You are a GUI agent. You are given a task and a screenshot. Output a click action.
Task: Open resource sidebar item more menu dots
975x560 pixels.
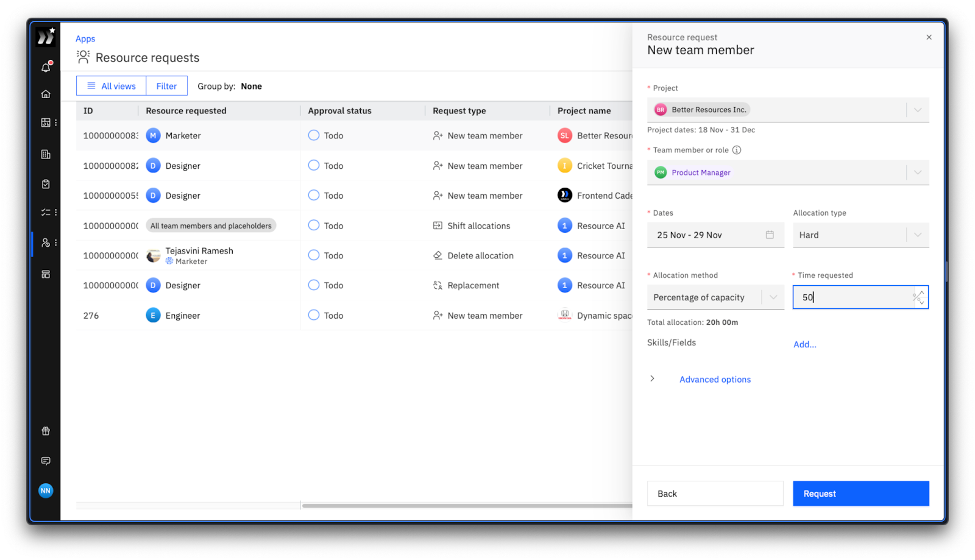(55, 243)
